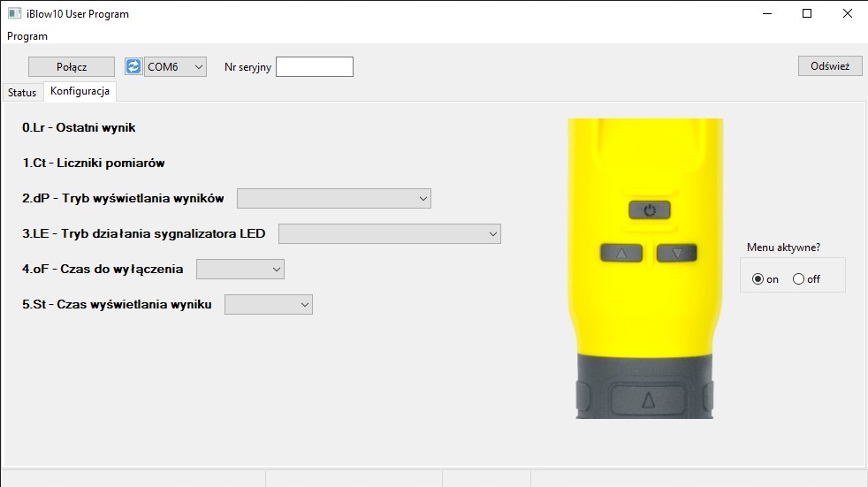Minimize the iBlow10 window
The image size is (868, 487).
[x=767, y=13]
